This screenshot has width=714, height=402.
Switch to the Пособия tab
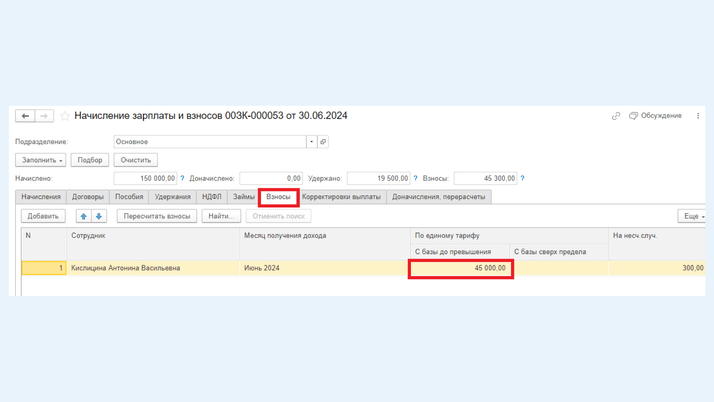click(129, 197)
